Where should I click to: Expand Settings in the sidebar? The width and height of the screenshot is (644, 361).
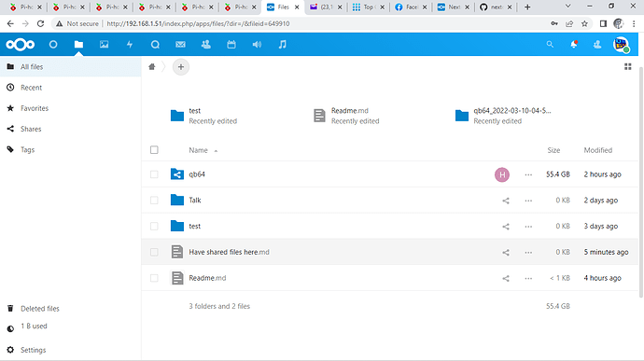click(70, 350)
